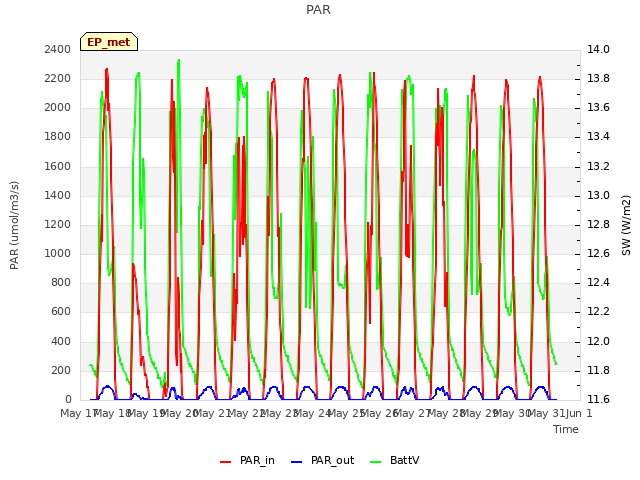Viewport: 640px width, 480px height.
Task: Click the 13.4 right axis tick label
Action: click(x=598, y=136)
